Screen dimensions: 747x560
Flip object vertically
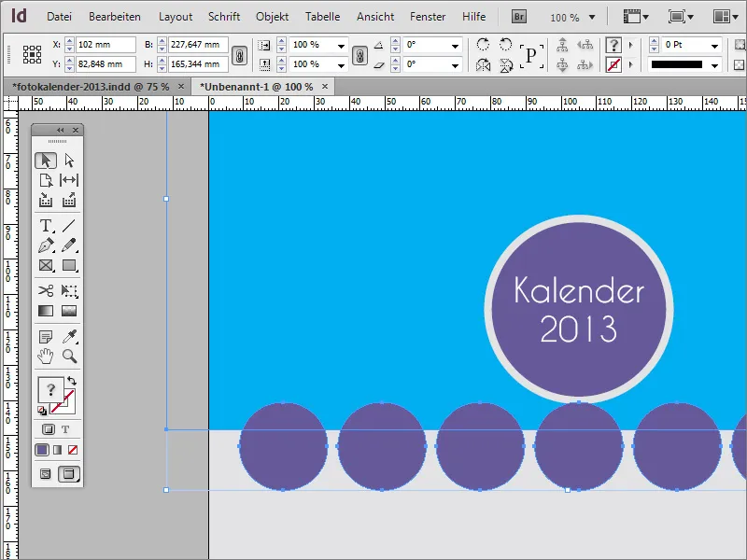505,64
